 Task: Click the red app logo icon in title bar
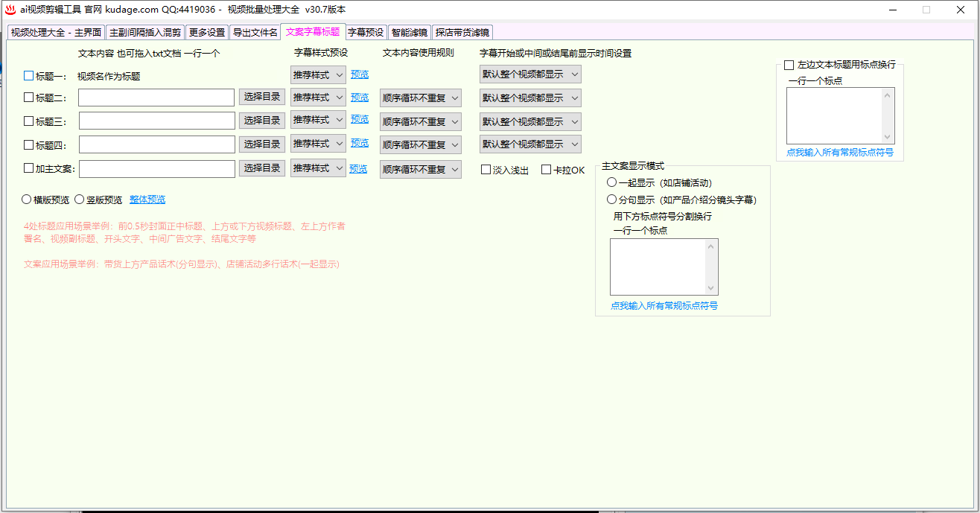(x=10, y=10)
